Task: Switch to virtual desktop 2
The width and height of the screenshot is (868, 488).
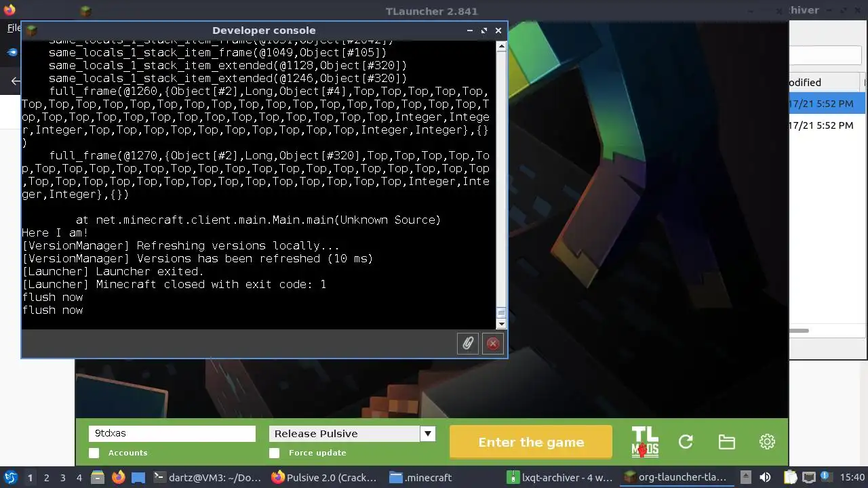Action: point(46,477)
